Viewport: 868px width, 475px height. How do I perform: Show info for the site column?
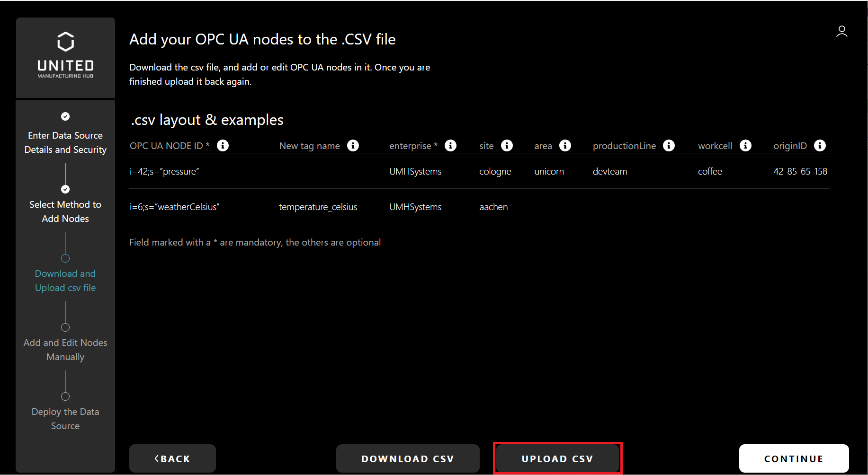click(x=507, y=146)
